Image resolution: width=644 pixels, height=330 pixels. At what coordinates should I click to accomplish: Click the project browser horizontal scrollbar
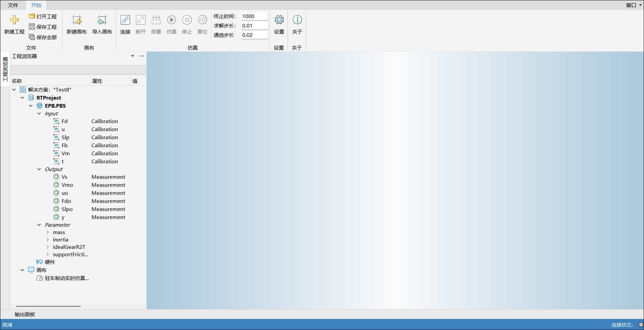[x=48, y=306]
